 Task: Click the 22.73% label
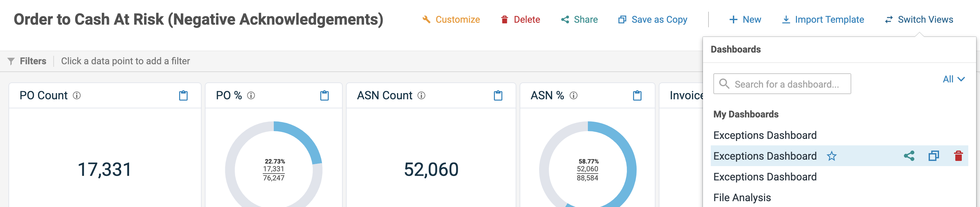275,162
